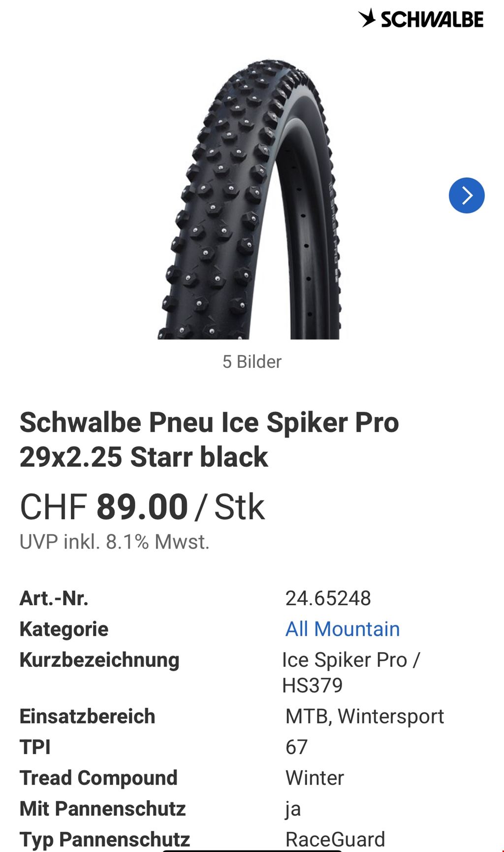Click the CHF 89.00 price
504x852 pixels.
click(142, 507)
